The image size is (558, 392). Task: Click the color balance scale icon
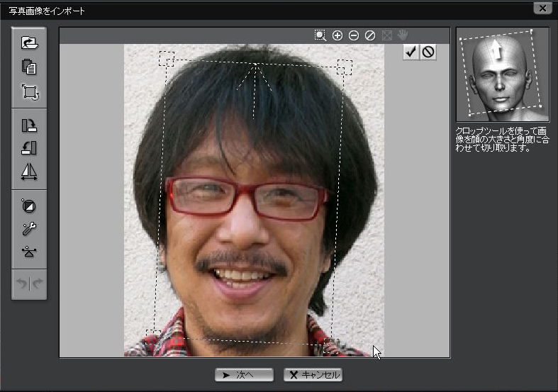click(x=29, y=252)
